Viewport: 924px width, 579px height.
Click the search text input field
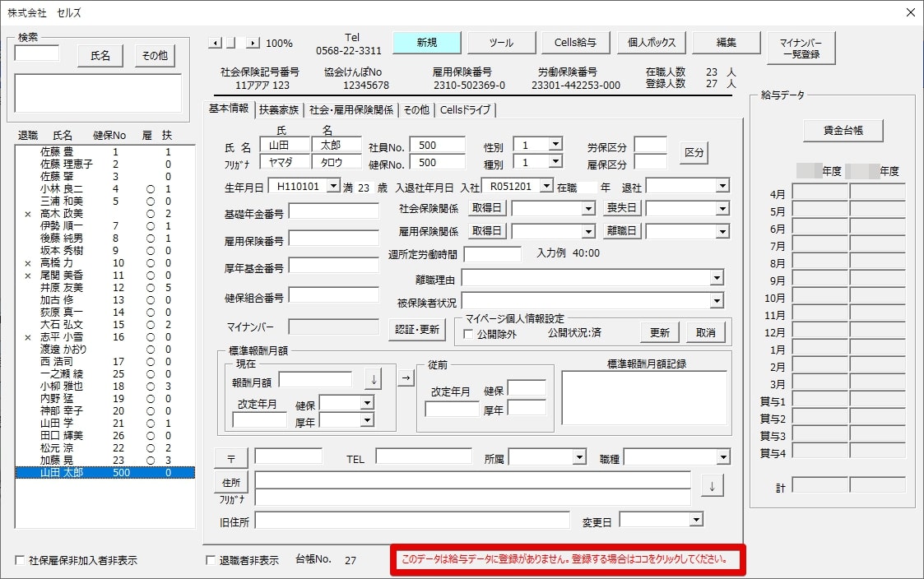click(36, 53)
